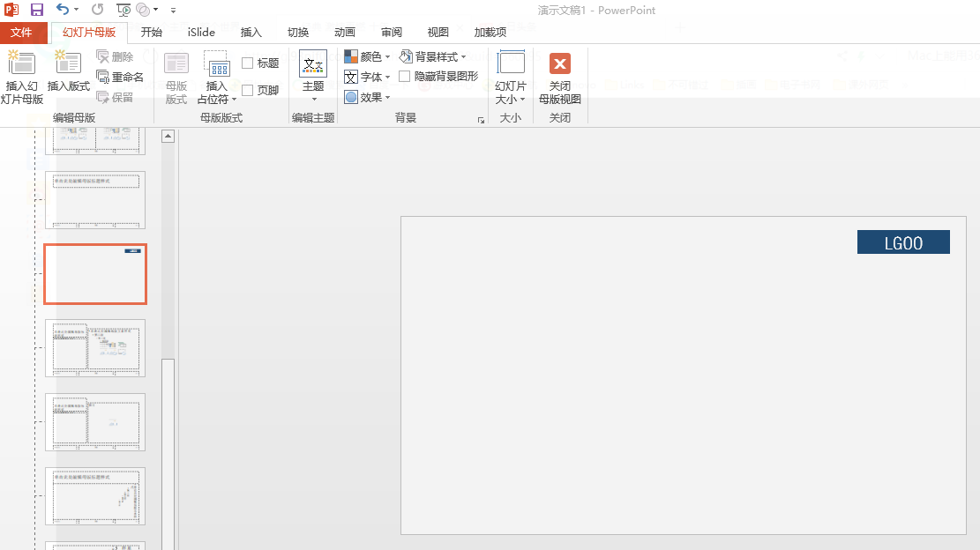Insert a new slide master (插入幻灯片母版)
This screenshot has width=980, height=550.
click(x=22, y=78)
